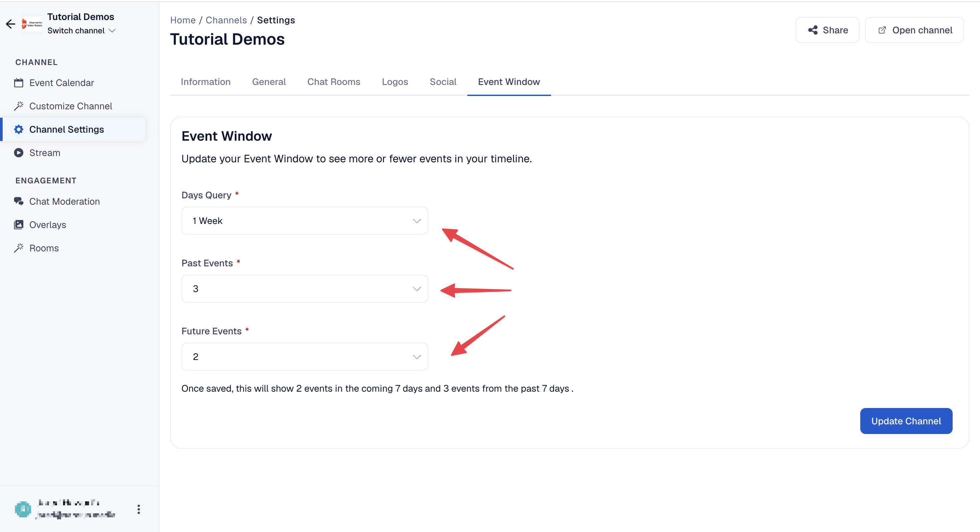Image resolution: width=980 pixels, height=532 pixels.
Task: Click the Channels breadcrumb link
Action: click(x=226, y=20)
